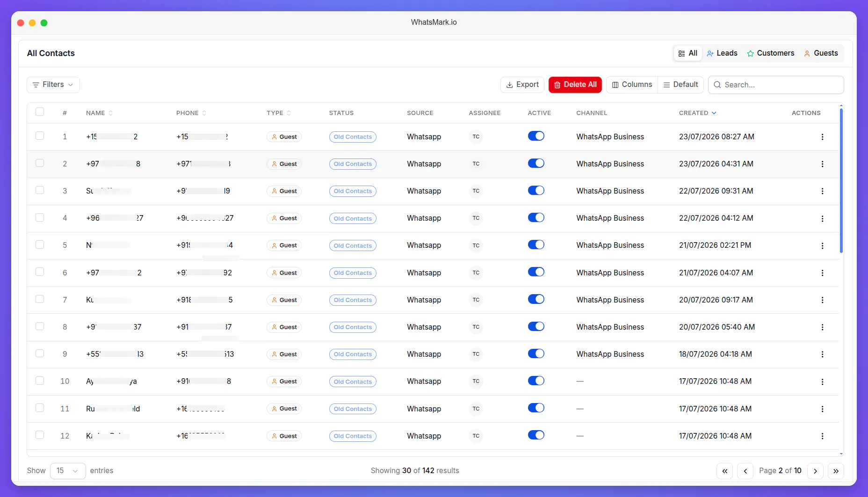Click 'Page 2 of 10' pagination label
Viewport: 868px width, 497px height.
(780, 471)
